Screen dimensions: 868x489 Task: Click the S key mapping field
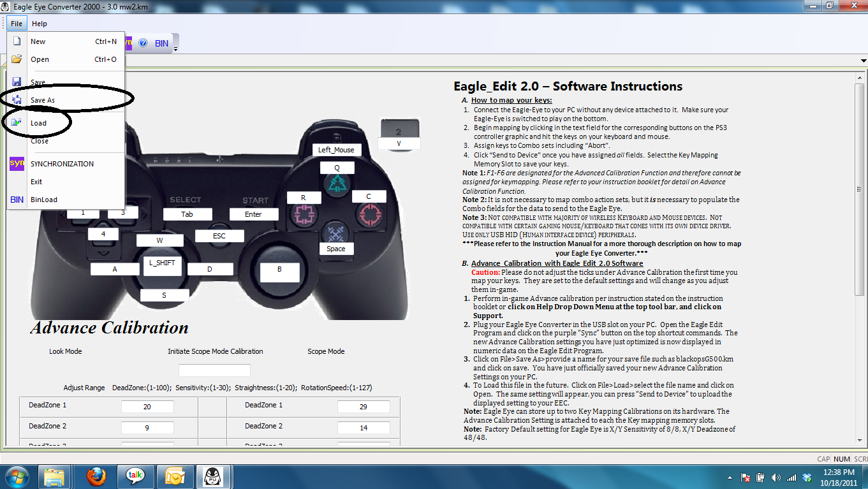tap(165, 295)
